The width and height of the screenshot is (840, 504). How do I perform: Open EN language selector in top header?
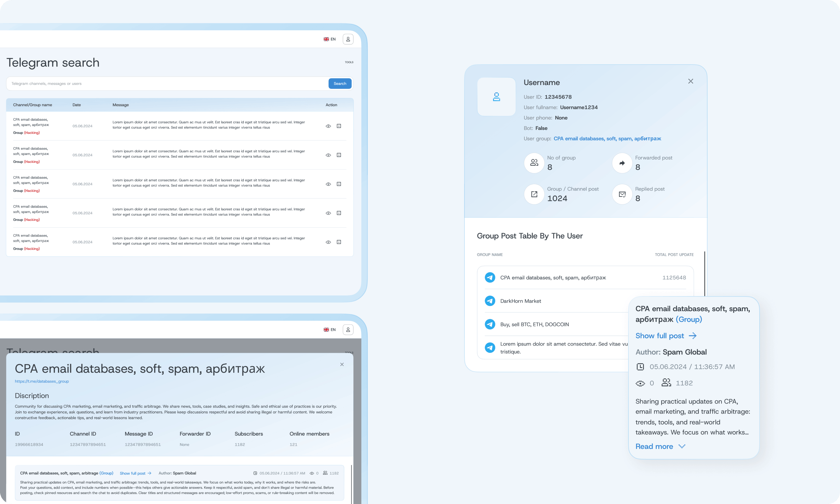click(330, 39)
